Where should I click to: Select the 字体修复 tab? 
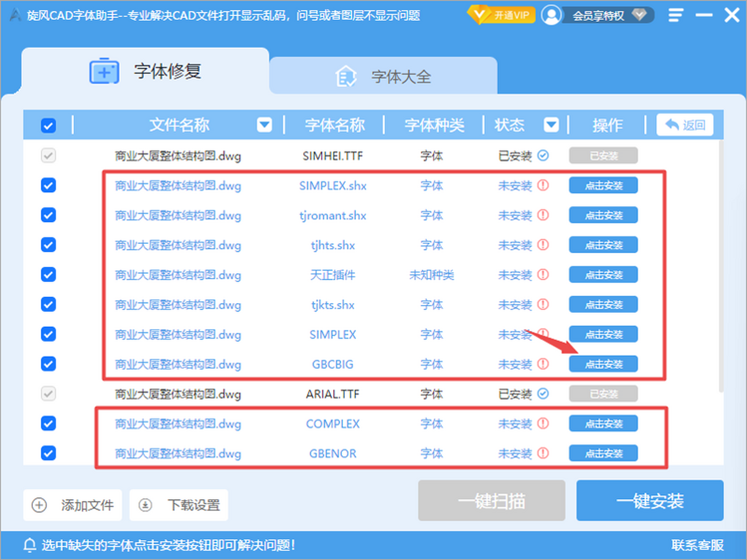coord(145,72)
